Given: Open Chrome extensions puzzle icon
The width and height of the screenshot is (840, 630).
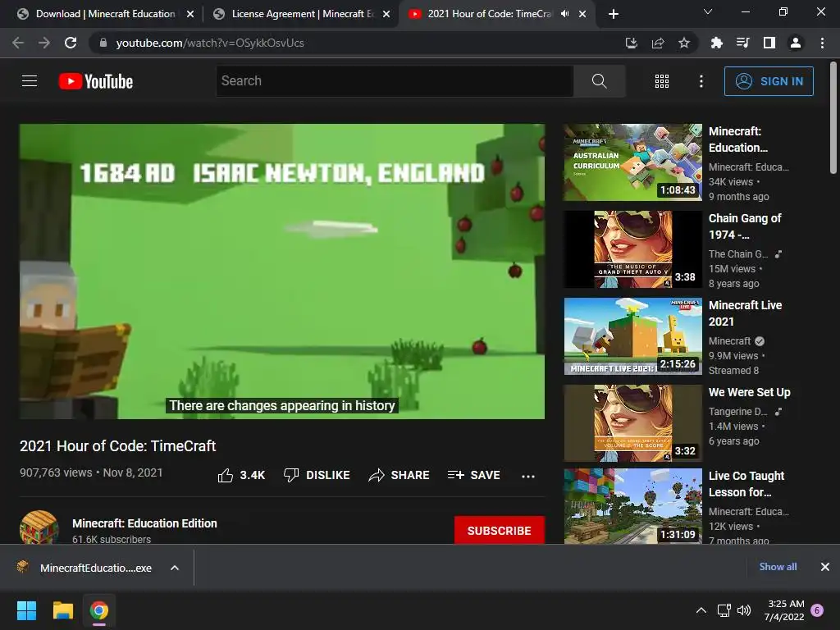Looking at the screenshot, I should click(x=716, y=43).
